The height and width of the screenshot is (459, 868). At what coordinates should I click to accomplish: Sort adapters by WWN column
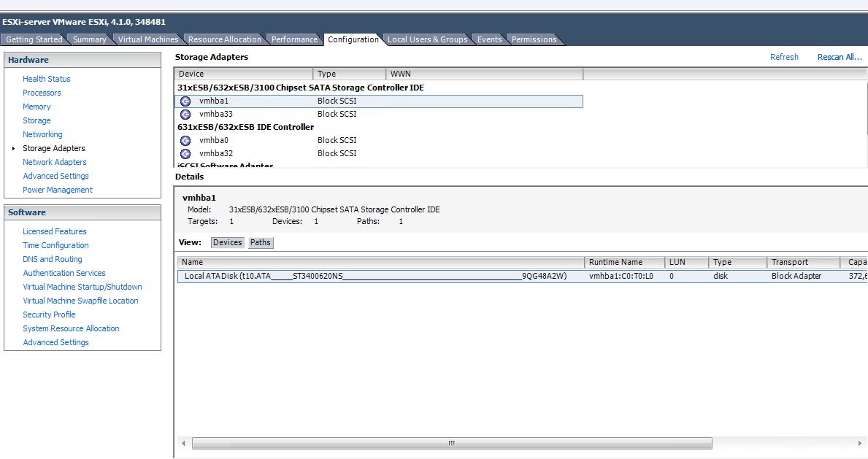point(485,74)
